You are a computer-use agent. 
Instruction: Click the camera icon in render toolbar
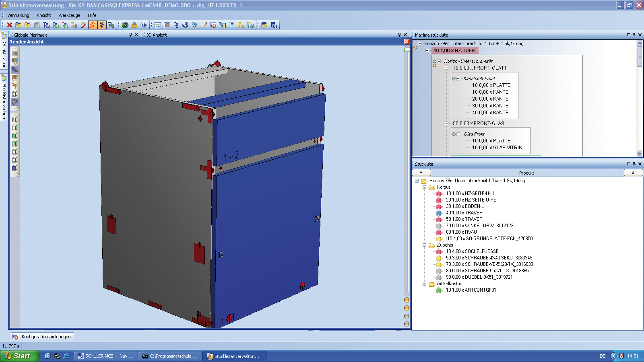pos(15,53)
